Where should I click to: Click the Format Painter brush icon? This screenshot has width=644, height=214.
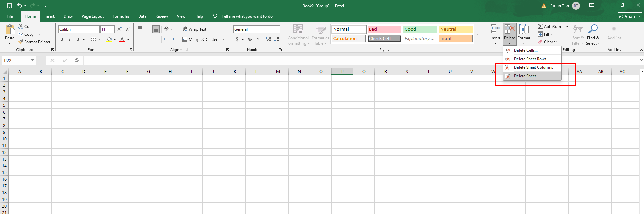coord(21,42)
